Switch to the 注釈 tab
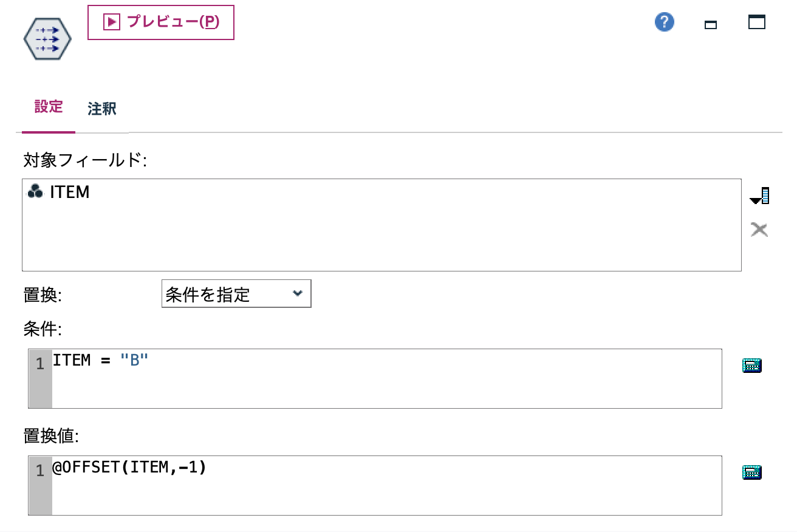 (x=101, y=109)
